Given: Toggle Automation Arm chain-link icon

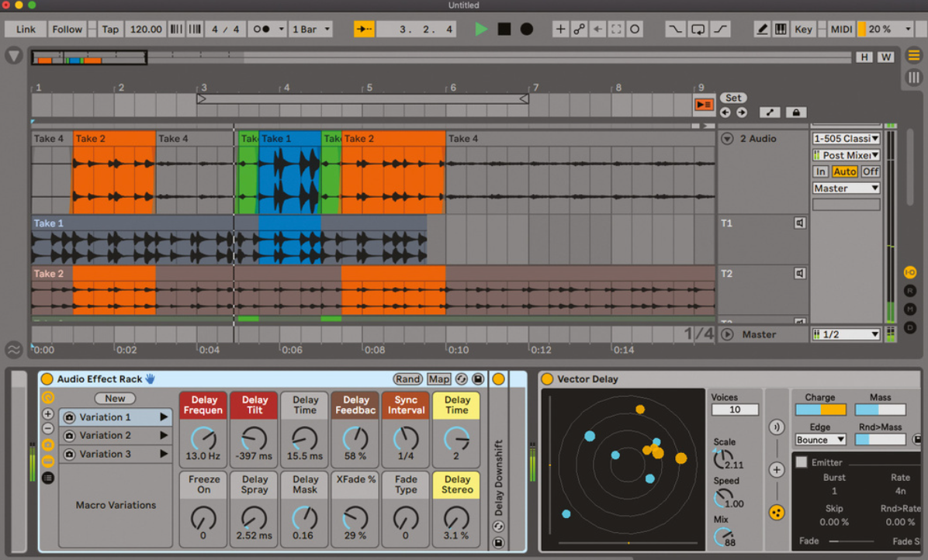Looking at the screenshot, I should tap(579, 29).
